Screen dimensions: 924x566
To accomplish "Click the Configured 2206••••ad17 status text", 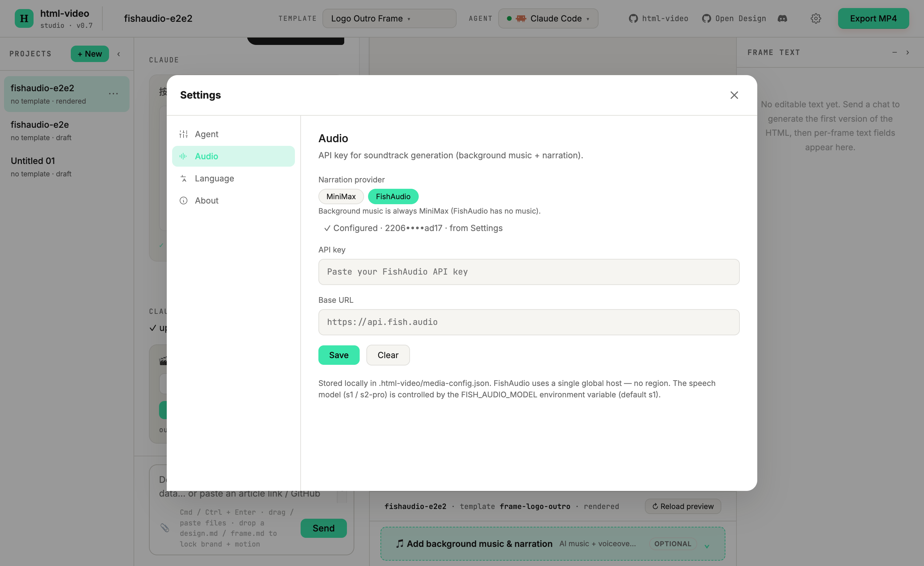I will [x=413, y=228].
